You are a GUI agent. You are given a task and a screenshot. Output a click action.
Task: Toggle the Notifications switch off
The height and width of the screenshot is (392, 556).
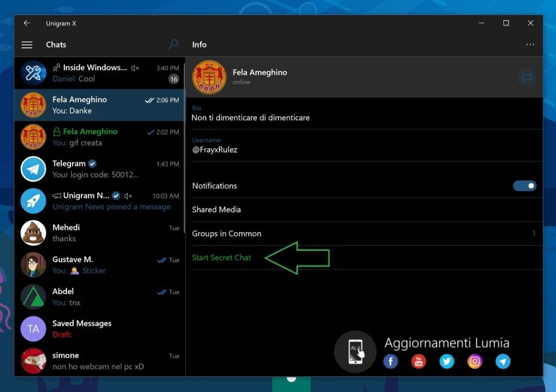[x=525, y=186]
